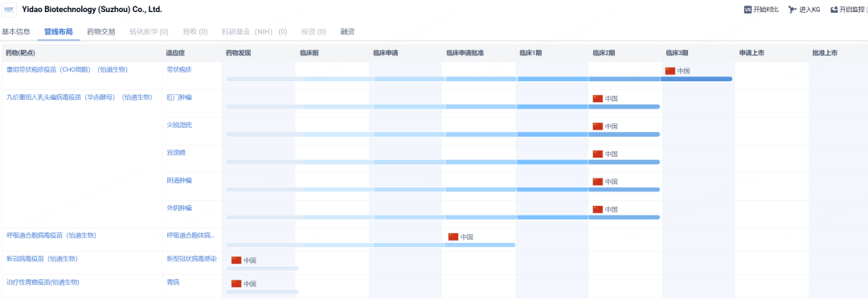
Task: Click 开始对比 button label
Action: click(x=766, y=10)
